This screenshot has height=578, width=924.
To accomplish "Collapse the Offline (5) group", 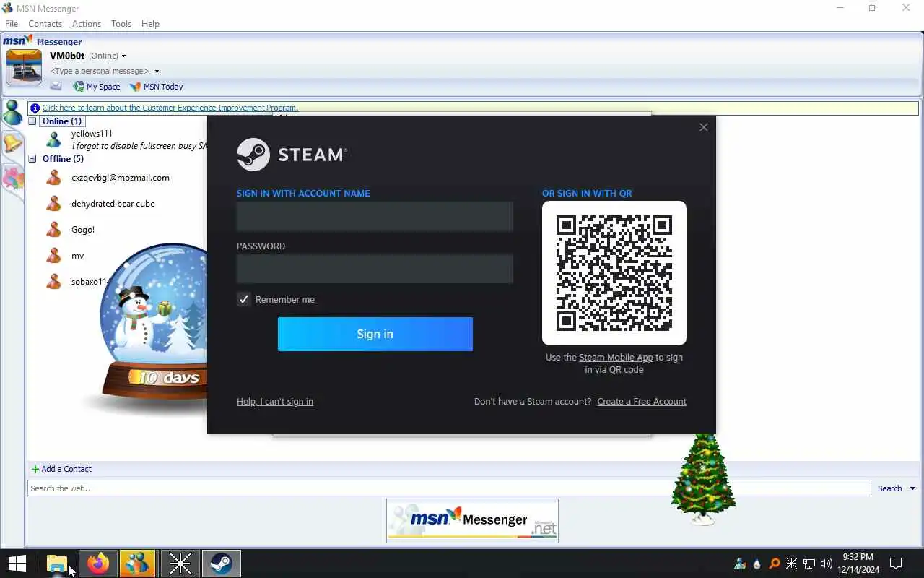I will click(32, 159).
